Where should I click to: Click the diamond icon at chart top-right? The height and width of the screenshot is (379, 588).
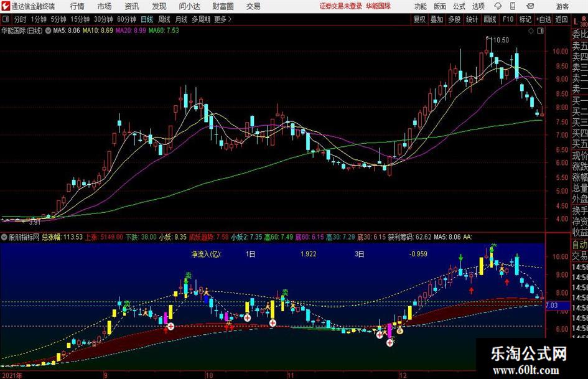click(x=531, y=30)
